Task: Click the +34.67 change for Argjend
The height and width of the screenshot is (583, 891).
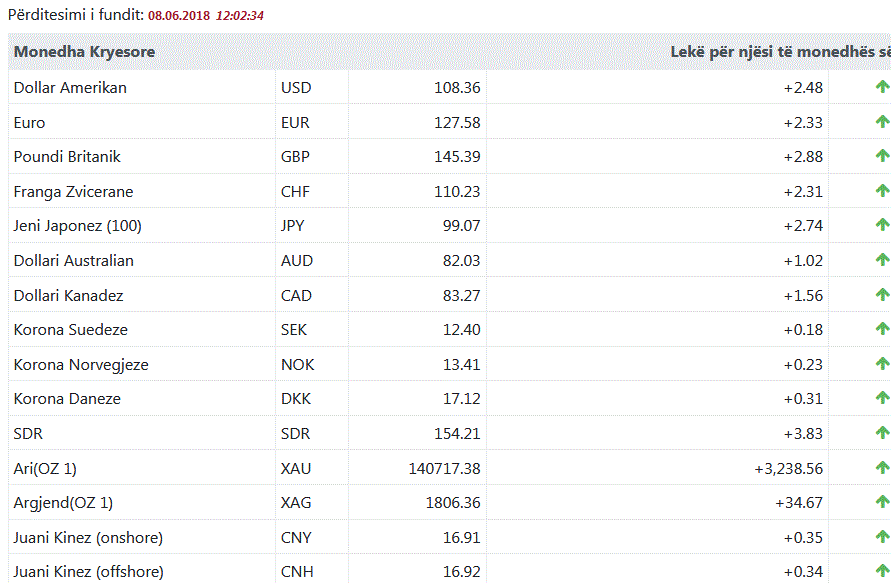Action: click(799, 502)
